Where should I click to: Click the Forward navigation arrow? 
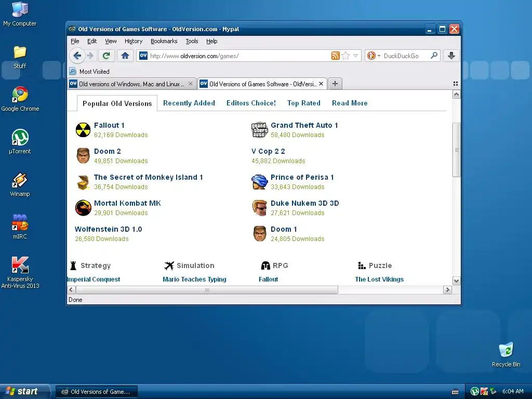click(x=90, y=56)
